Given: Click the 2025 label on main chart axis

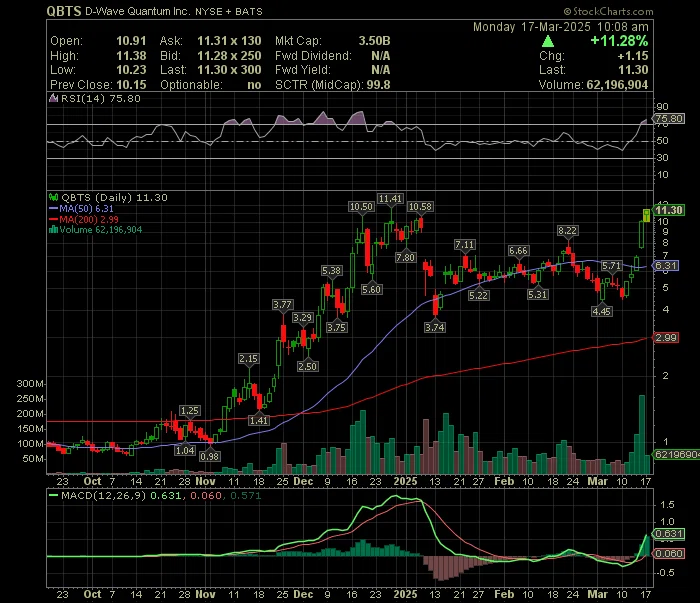Looking at the screenshot, I should pos(405,482).
